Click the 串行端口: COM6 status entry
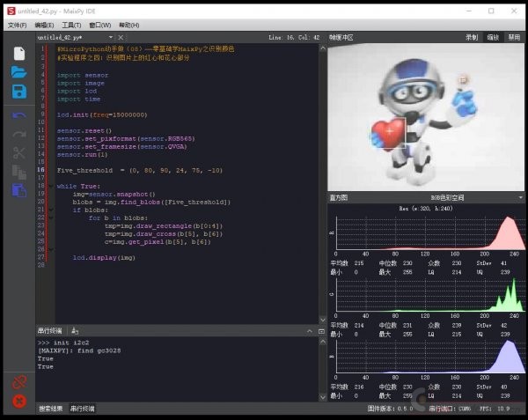Viewport: 528px width, 420px height. [x=451, y=409]
